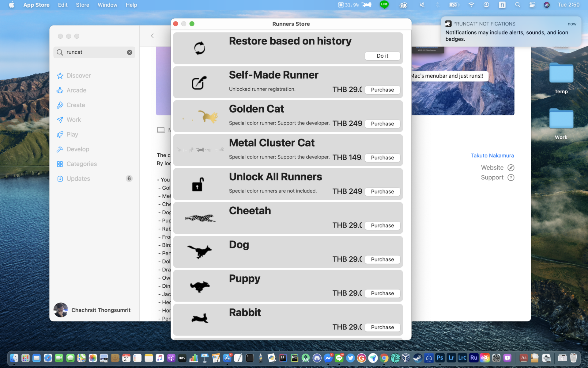Select Play in App Store sidebar
Image resolution: width=588 pixels, height=368 pixels.
94,134
